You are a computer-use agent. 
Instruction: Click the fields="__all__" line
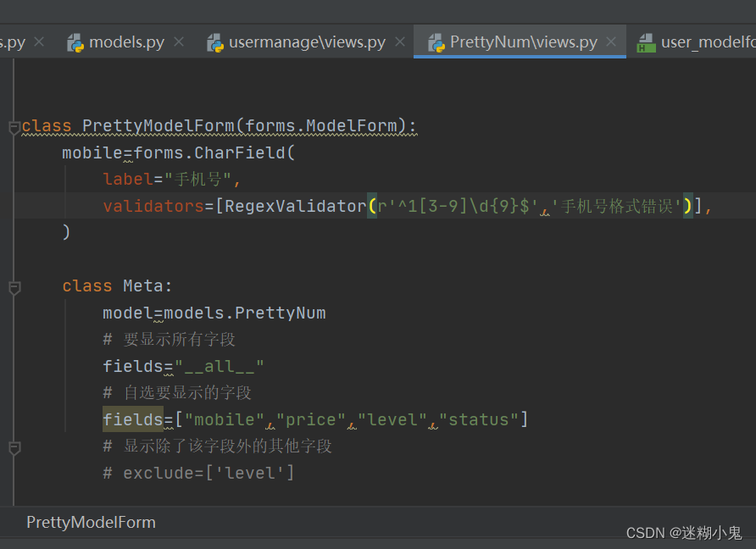point(183,366)
